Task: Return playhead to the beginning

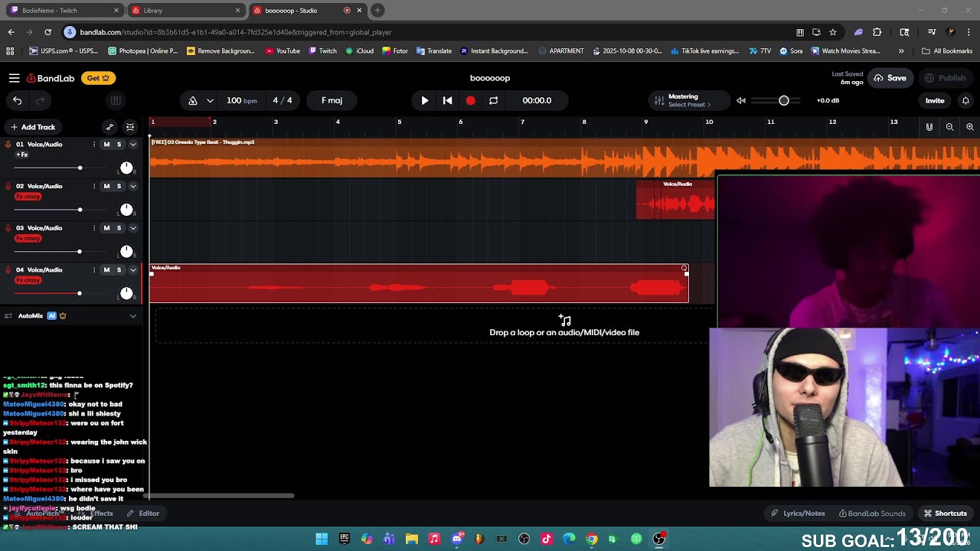Action: (x=448, y=100)
